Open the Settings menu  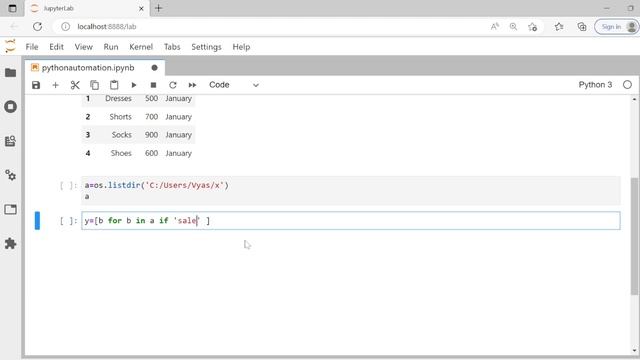[206, 47]
